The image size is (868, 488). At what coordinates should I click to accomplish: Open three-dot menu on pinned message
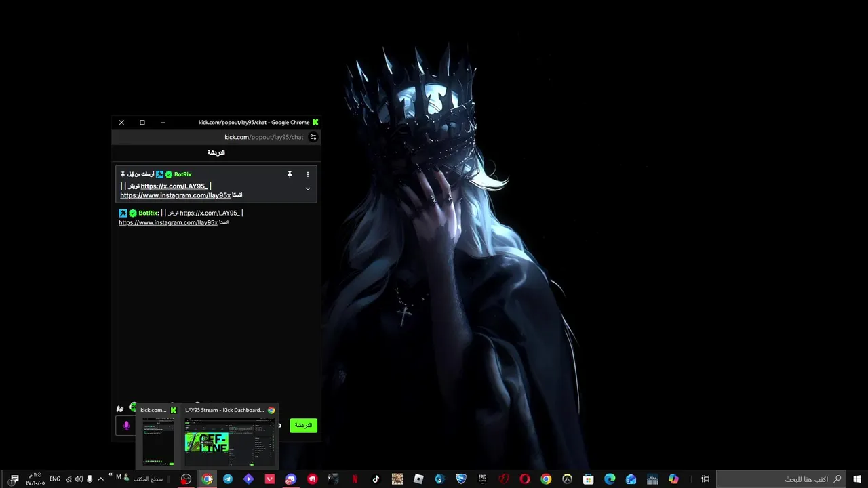tap(308, 174)
